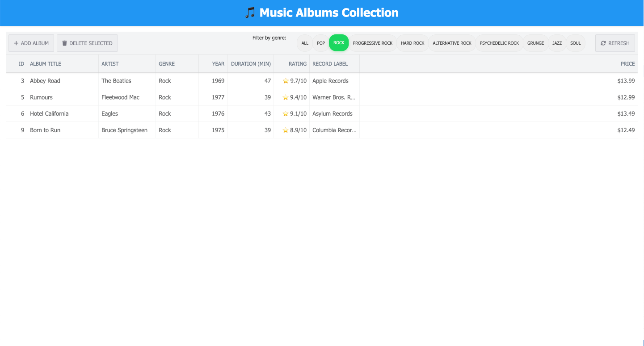Click The Beatles artist cell
644x346 pixels.
(x=127, y=81)
